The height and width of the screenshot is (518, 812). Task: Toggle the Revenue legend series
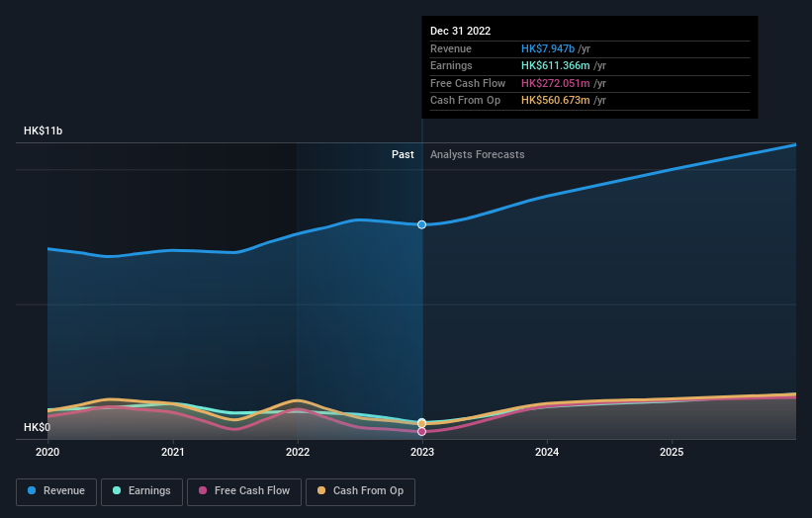click(56, 491)
